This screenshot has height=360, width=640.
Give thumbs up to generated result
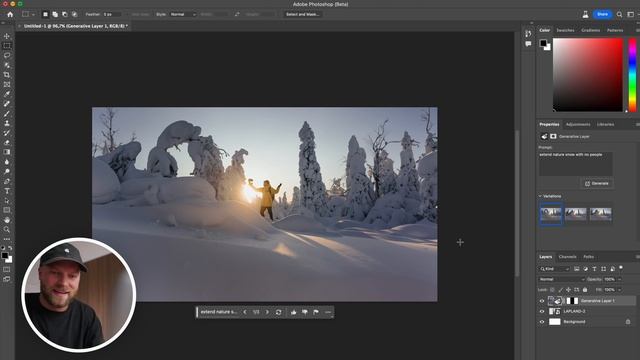[293, 312]
